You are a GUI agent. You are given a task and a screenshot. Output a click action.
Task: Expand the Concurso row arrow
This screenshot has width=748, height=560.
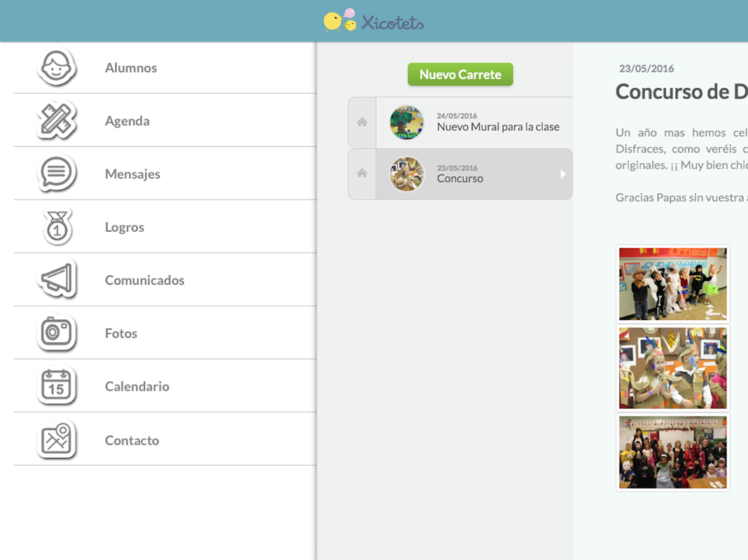[x=563, y=174]
